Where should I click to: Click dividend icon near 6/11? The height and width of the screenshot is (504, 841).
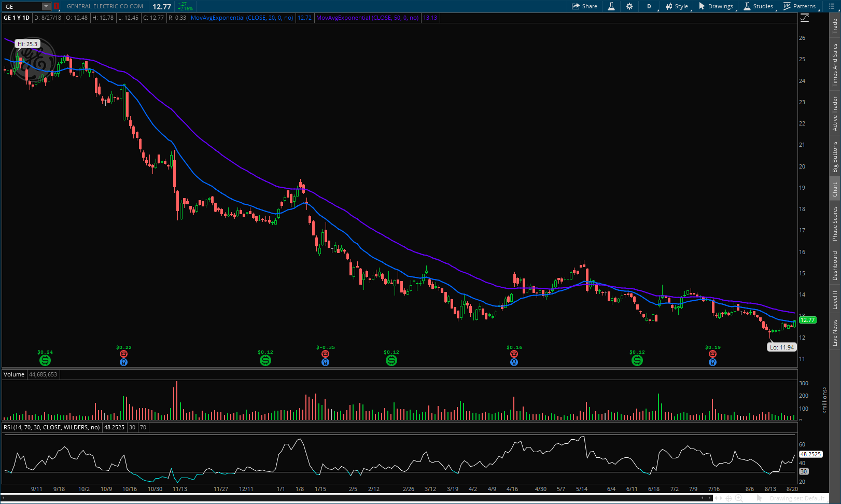(637, 360)
